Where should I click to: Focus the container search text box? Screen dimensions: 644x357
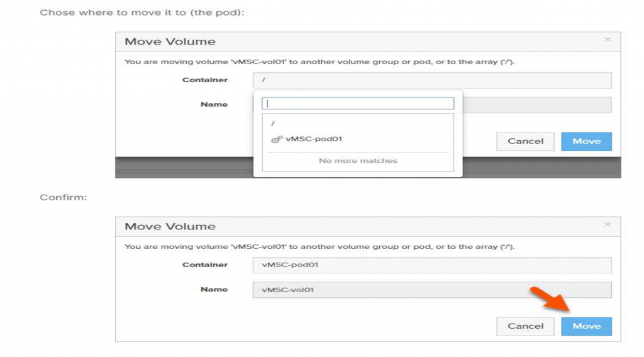coord(358,104)
